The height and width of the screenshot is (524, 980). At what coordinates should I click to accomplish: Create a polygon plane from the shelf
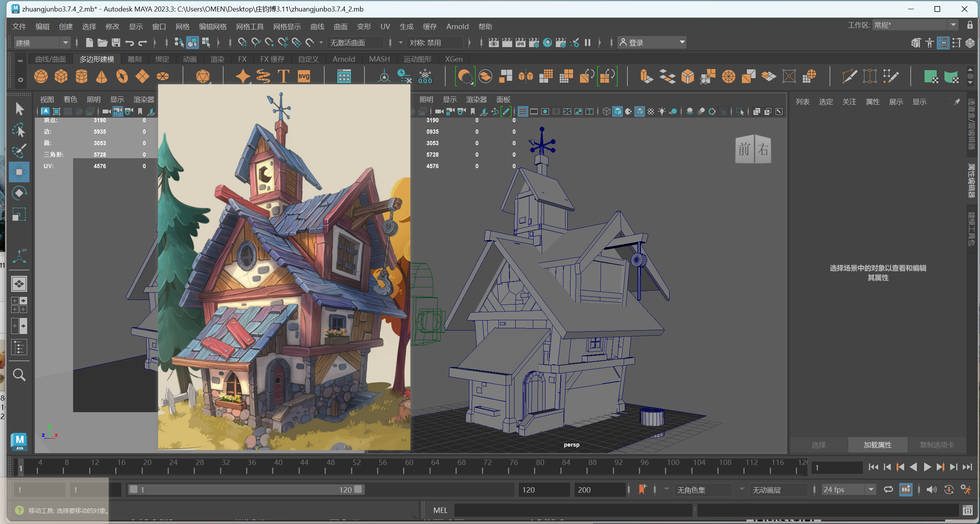tap(142, 76)
